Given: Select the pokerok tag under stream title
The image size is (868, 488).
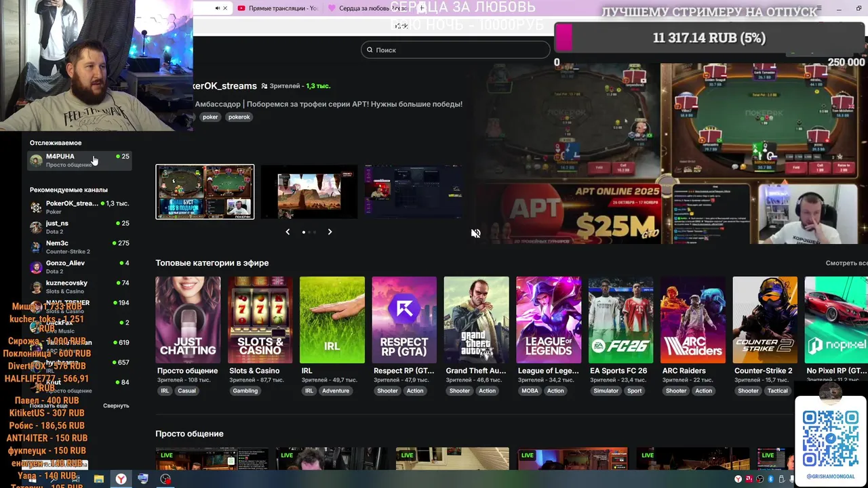Looking at the screenshot, I should [239, 117].
